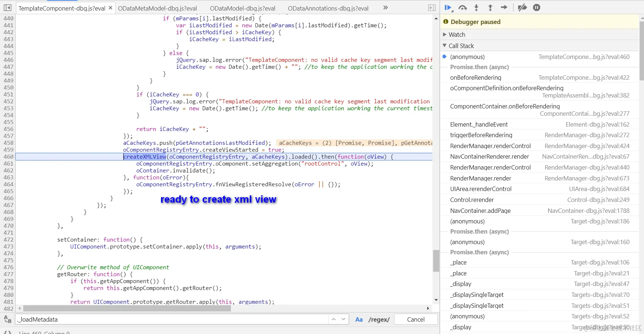Resume script execution

pos(448,8)
